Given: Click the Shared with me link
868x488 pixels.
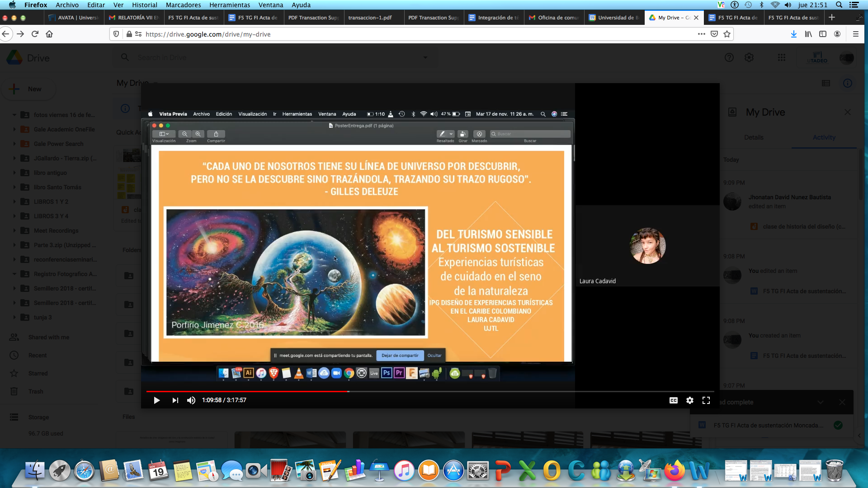Looking at the screenshot, I should coord(49,337).
